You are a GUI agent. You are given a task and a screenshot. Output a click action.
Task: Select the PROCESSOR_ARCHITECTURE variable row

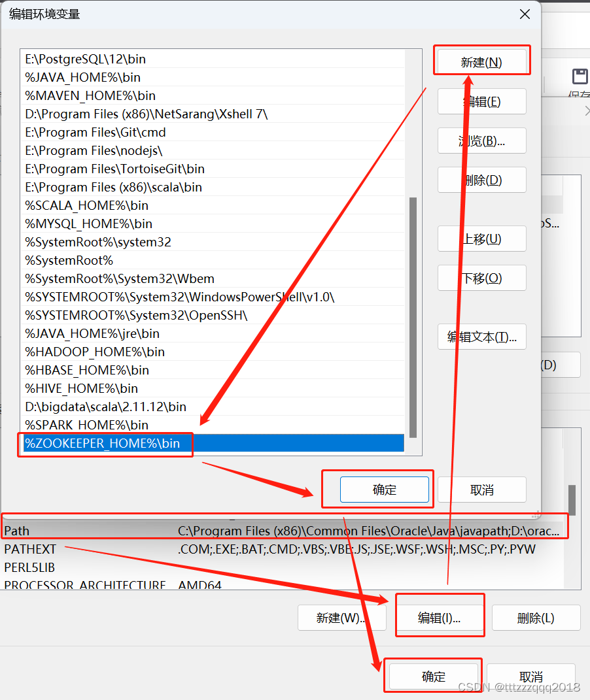[x=283, y=584]
